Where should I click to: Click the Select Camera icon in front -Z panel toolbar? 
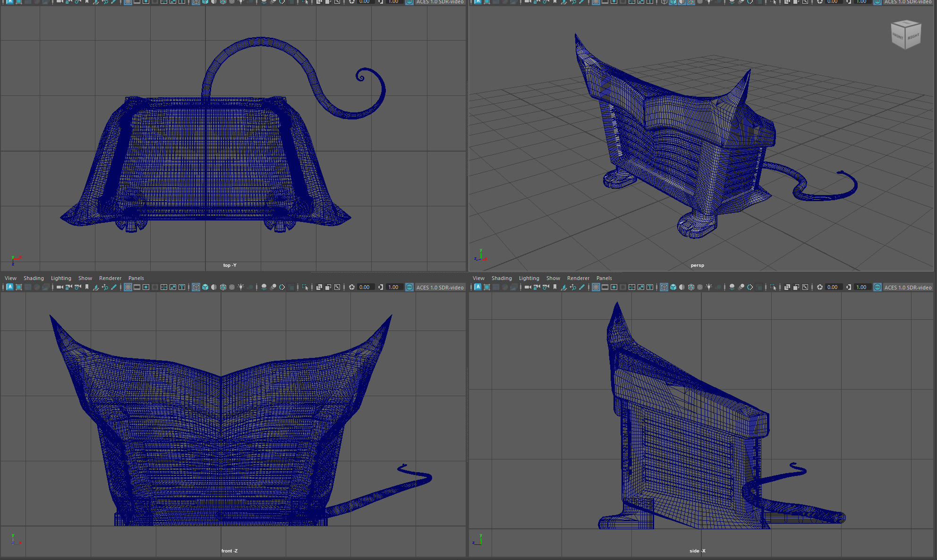tap(60, 287)
